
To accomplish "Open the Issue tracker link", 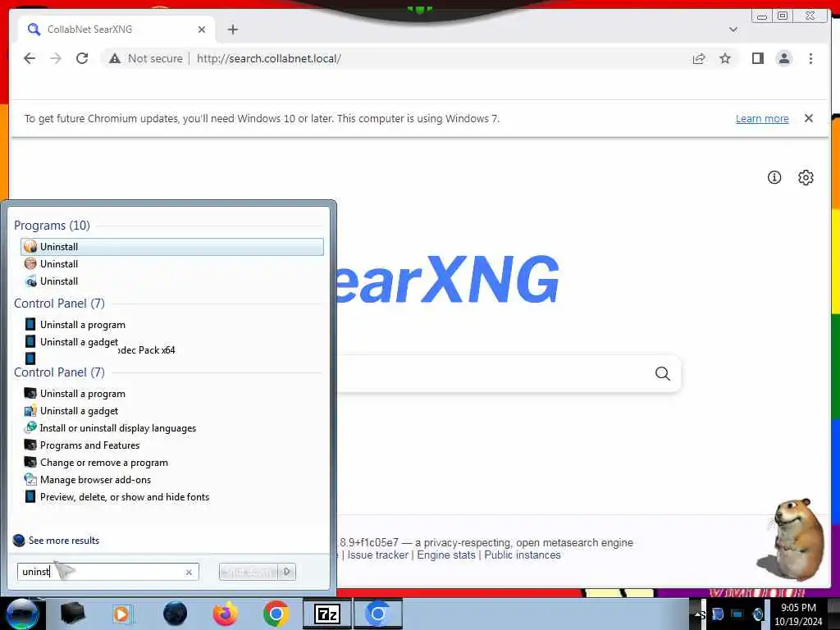I will point(377,555).
